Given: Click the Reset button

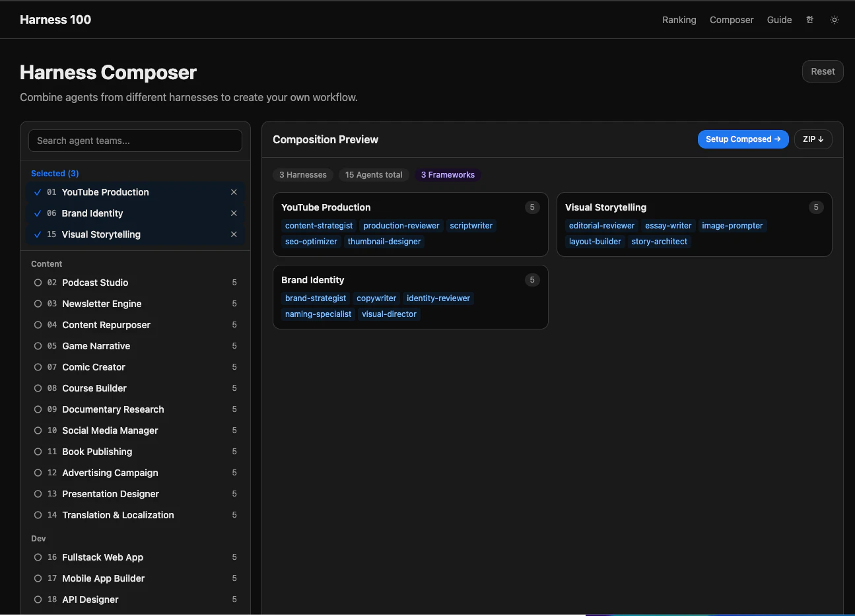Looking at the screenshot, I should (x=823, y=71).
